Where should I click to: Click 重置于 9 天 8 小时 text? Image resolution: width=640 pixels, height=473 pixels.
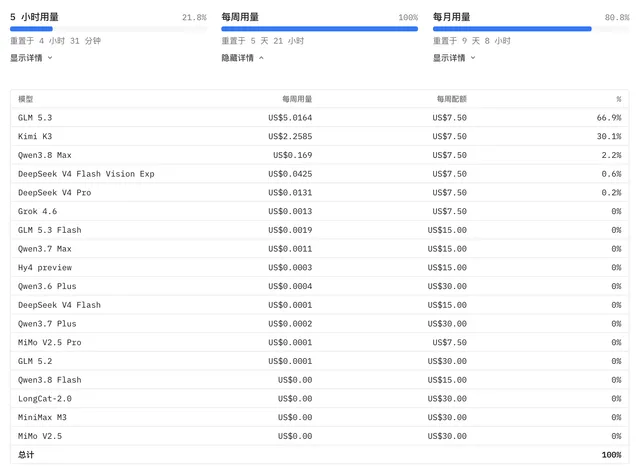(471, 41)
